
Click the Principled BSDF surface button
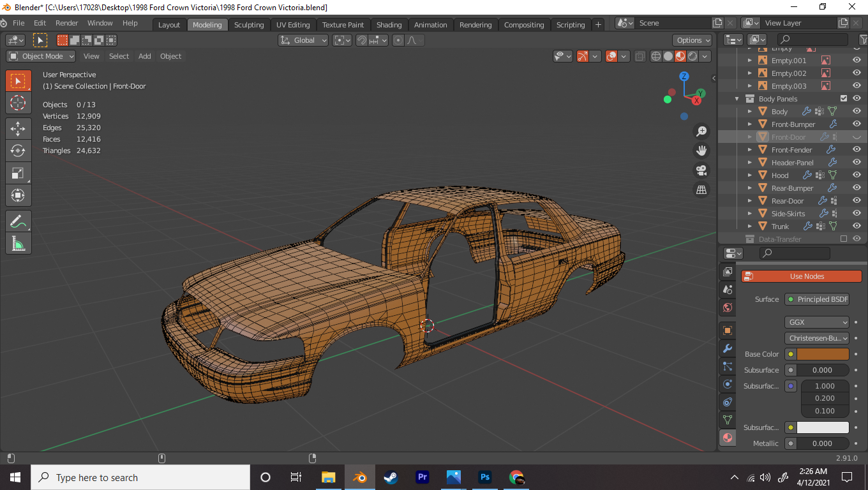coord(817,299)
